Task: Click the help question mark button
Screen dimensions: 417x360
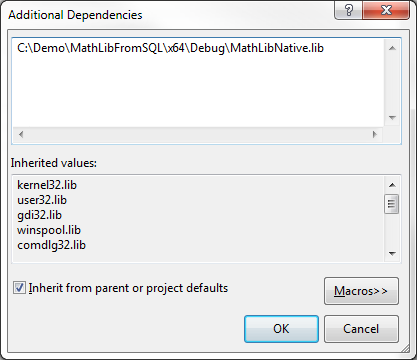Action: tap(348, 10)
